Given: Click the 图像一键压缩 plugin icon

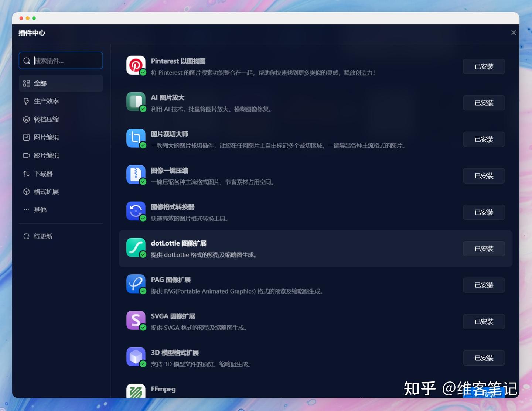Looking at the screenshot, I should click(x=136, y=175).
